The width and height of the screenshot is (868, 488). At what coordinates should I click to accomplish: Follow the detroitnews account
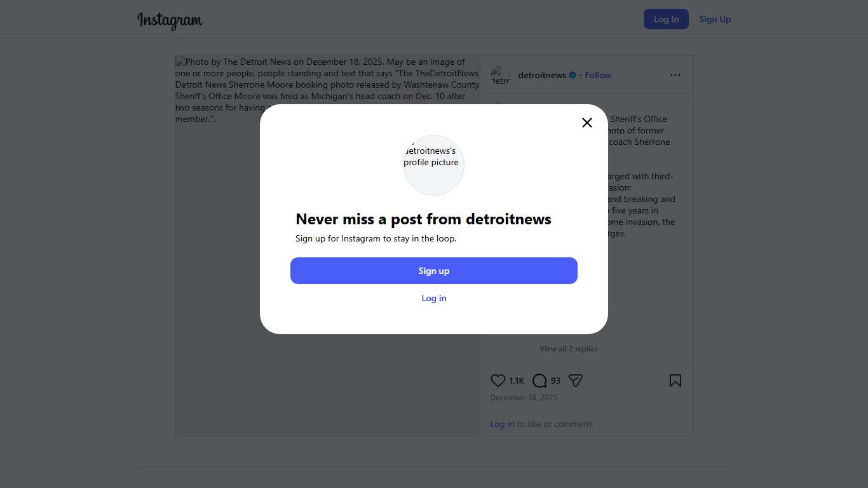[x=598, y=75]
